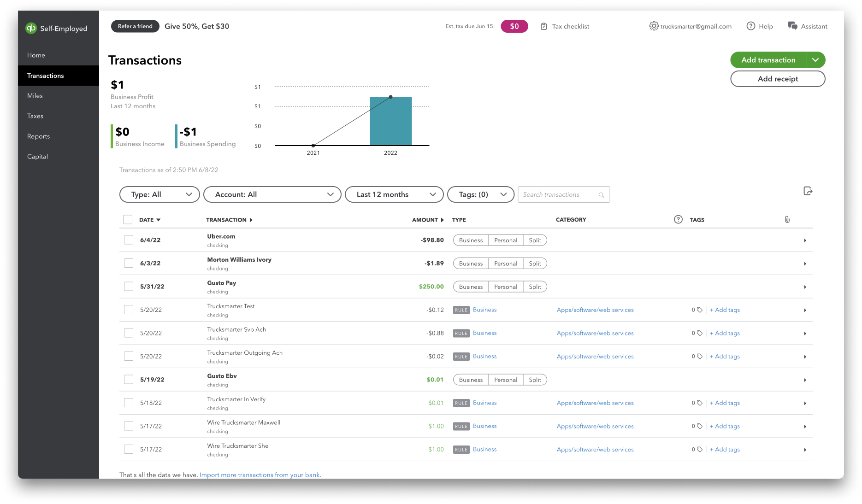
Task: Check the Morton Williams Ivory checkbox
Action: coord(129,263)
